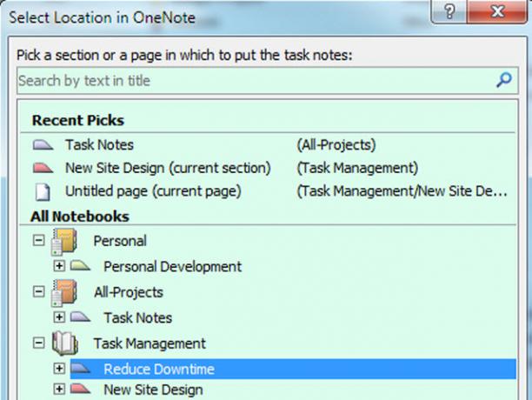Click the Task Notes section icon under All-Projects
This screenshot has height=400, width=532.
(80, 317)
